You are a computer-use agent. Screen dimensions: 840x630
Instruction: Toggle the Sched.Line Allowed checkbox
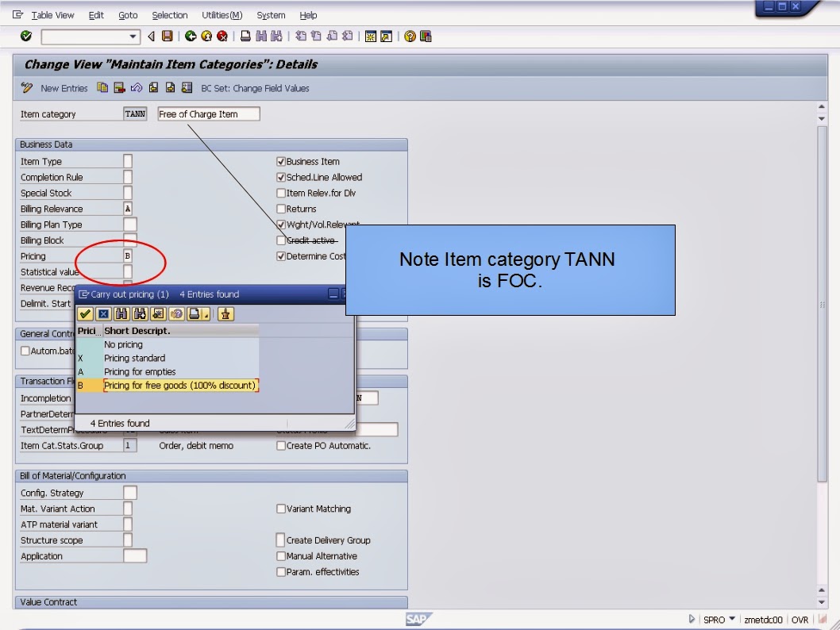(x=281, y=177)
